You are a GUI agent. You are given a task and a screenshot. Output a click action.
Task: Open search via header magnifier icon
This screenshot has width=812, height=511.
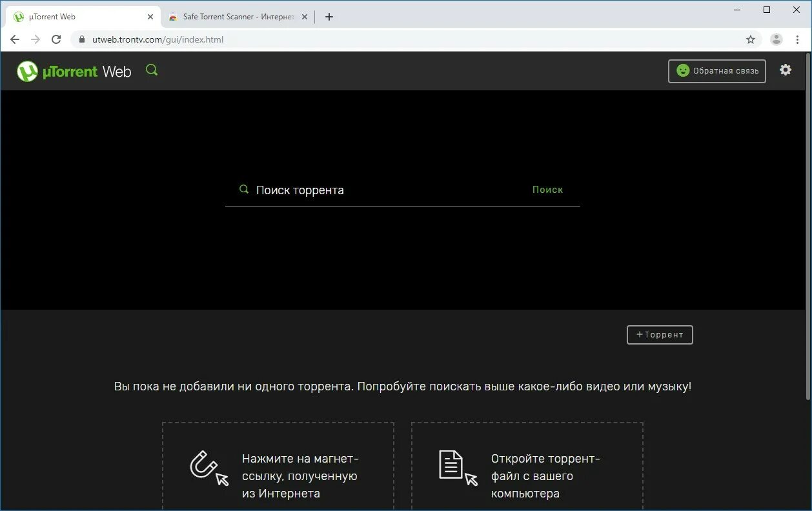click(152, 70)
